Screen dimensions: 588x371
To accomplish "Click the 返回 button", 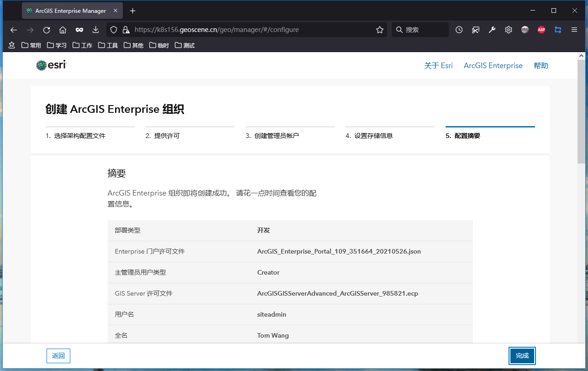I will click(58, 355).
